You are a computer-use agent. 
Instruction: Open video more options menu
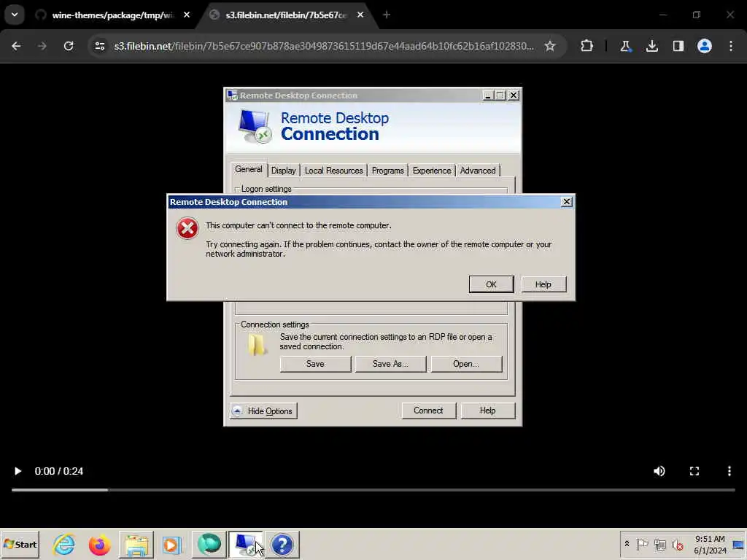(x=729, y=471)
